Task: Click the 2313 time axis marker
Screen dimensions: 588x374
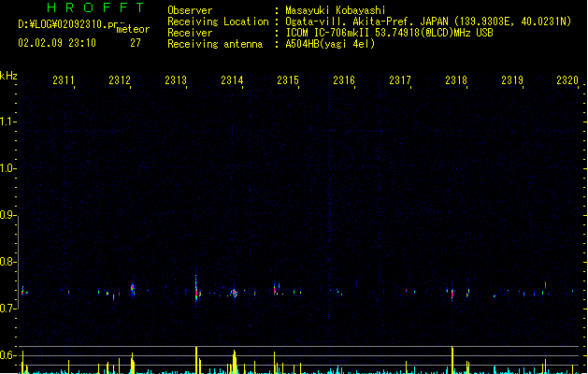Action: click(176, 79)
